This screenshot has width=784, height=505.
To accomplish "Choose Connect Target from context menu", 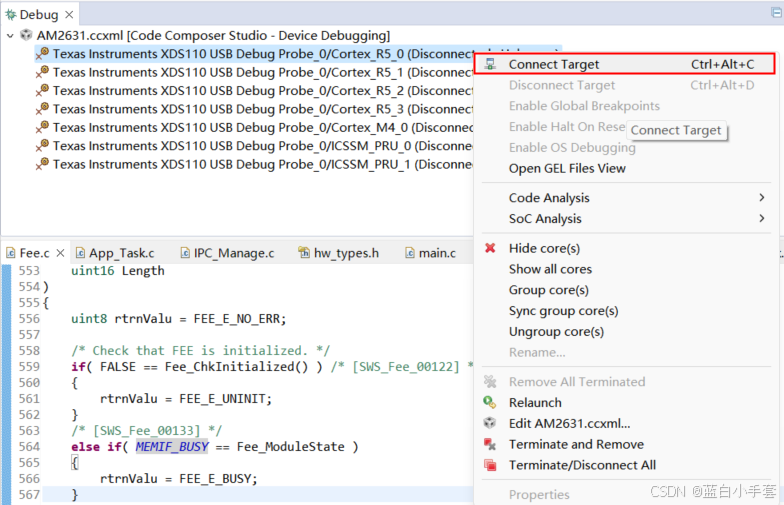I will (624, 64).
